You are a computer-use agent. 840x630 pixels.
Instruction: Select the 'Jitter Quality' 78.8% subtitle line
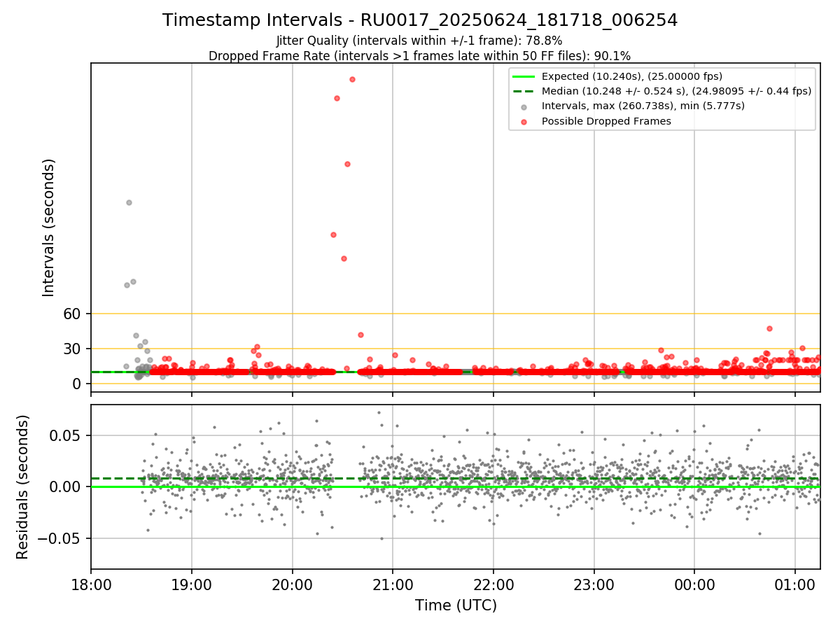(x=419, y=41)
